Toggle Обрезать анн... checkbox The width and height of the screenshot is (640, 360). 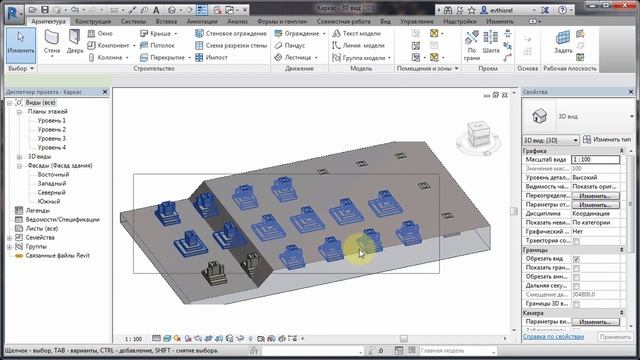point(576,277)
